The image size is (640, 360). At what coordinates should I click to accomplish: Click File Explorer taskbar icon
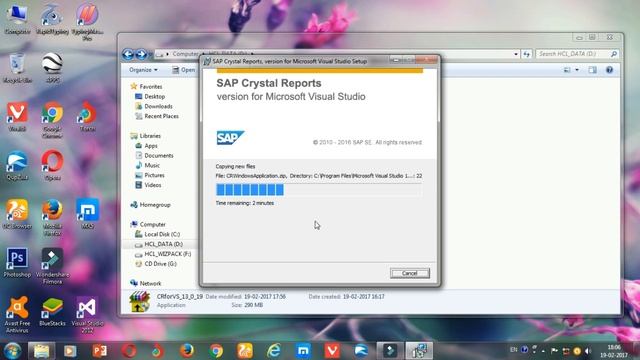[41, 351]
